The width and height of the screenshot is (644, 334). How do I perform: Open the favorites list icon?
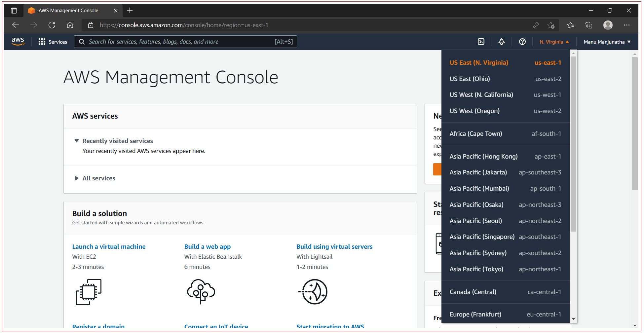(571, 25)
